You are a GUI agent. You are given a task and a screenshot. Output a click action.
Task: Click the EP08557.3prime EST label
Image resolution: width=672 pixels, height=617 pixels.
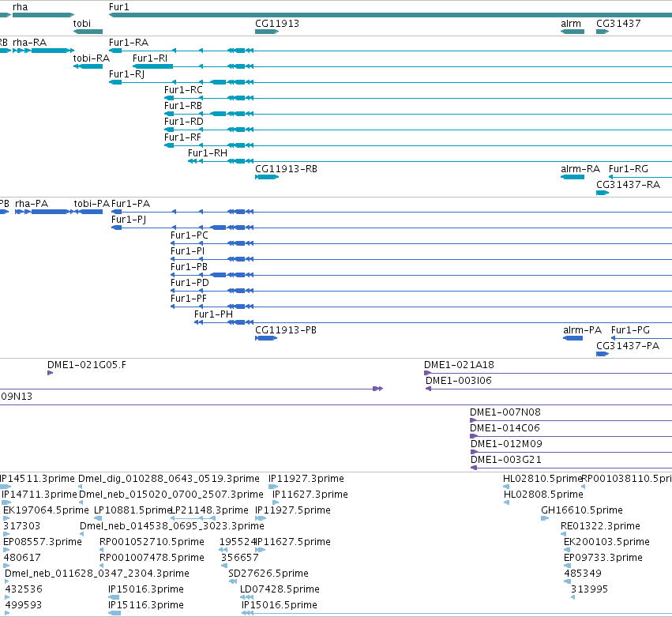(x=43, y=542)
